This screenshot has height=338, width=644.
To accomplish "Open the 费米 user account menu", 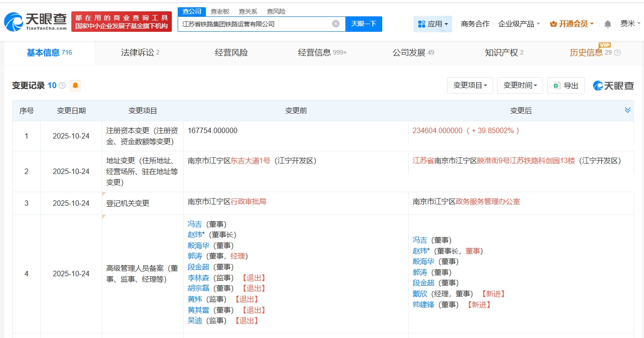I will point(630,24).
